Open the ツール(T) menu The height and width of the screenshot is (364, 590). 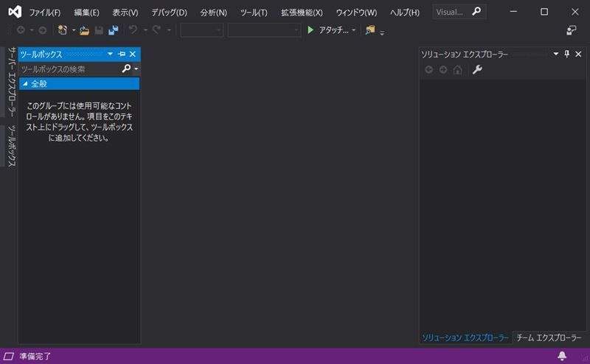click(x=254, y=13)
